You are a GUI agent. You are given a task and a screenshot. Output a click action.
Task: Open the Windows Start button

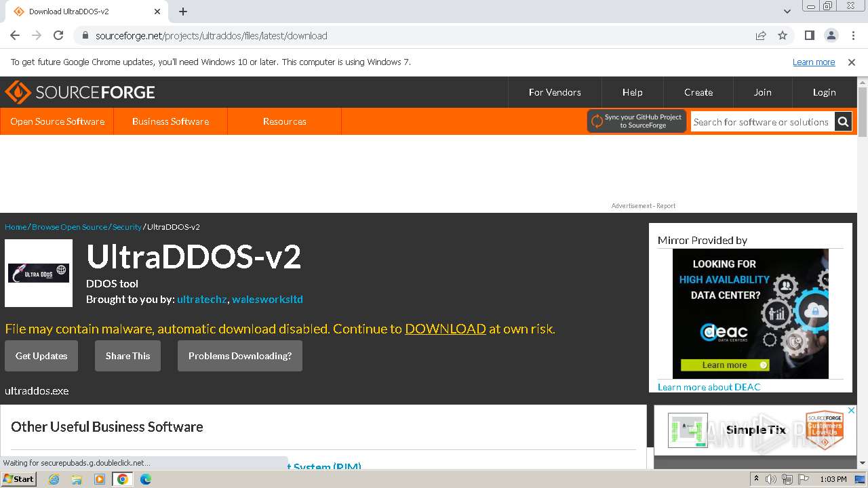(19, 479)
